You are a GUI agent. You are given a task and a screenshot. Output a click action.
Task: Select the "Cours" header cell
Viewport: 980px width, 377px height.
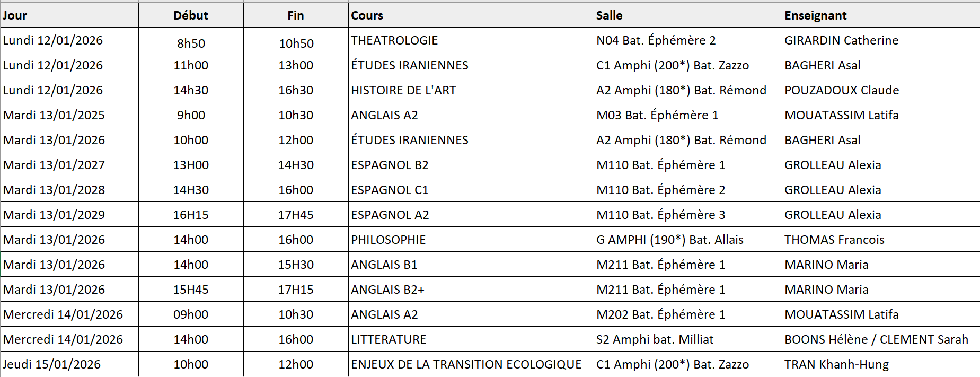367,15
